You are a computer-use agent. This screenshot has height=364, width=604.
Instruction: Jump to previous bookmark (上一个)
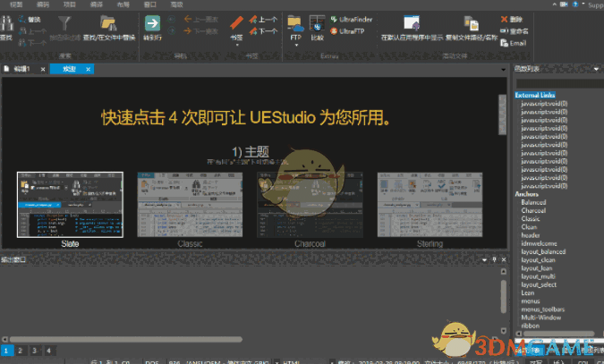(263, 20)
